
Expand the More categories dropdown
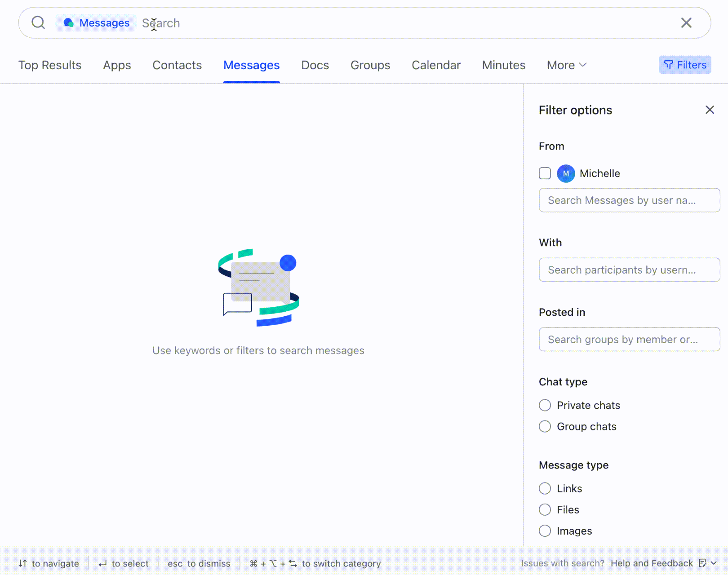coord(566,65)
